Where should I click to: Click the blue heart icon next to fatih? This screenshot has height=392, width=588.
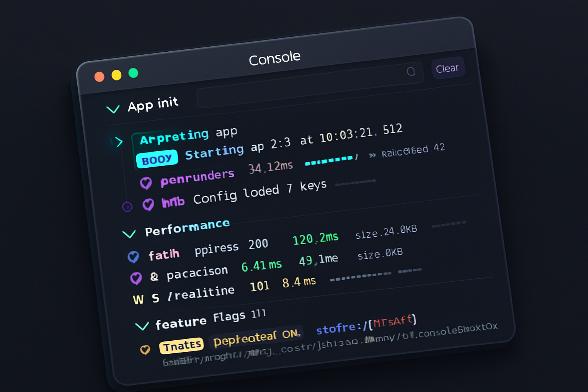[x=133, y=256]
